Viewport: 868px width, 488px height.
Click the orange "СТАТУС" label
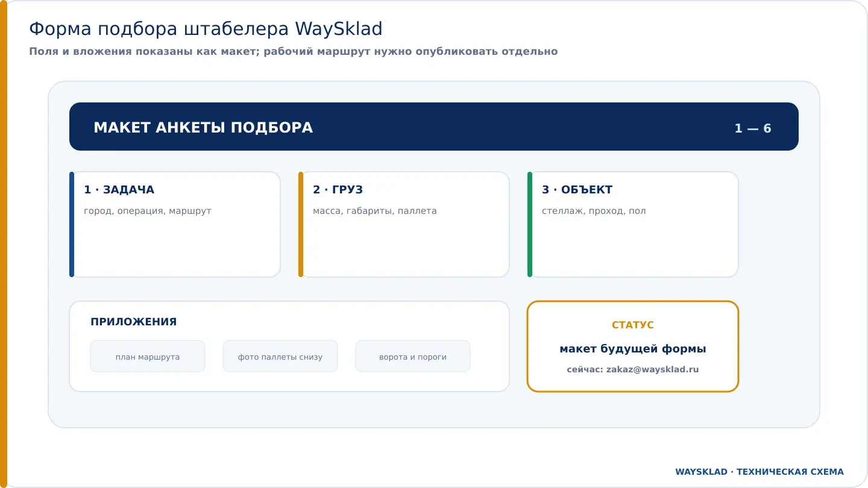point(633,325)
